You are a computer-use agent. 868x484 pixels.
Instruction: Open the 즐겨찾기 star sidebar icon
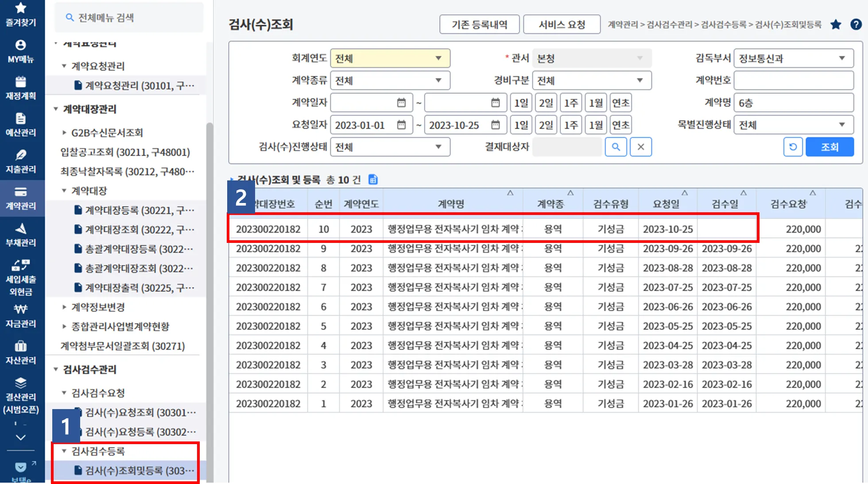(21, 13)
